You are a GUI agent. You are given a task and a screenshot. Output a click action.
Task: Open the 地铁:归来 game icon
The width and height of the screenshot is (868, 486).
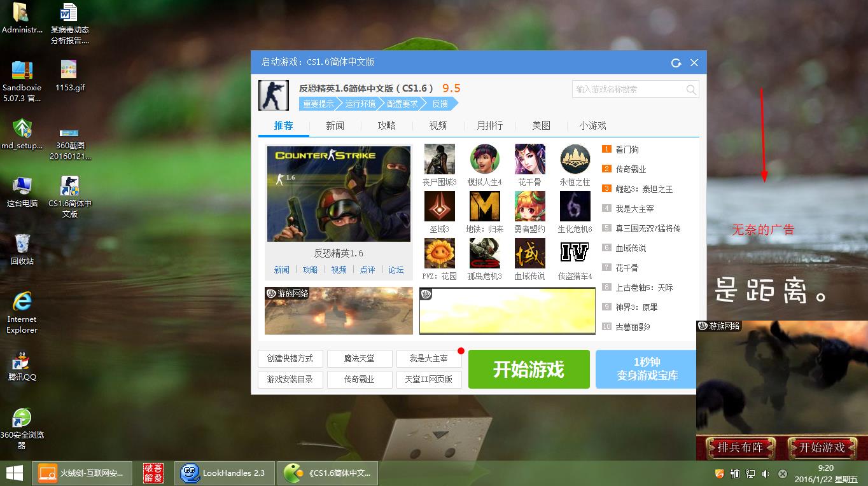pyautogui.click(x=485, y=206)
